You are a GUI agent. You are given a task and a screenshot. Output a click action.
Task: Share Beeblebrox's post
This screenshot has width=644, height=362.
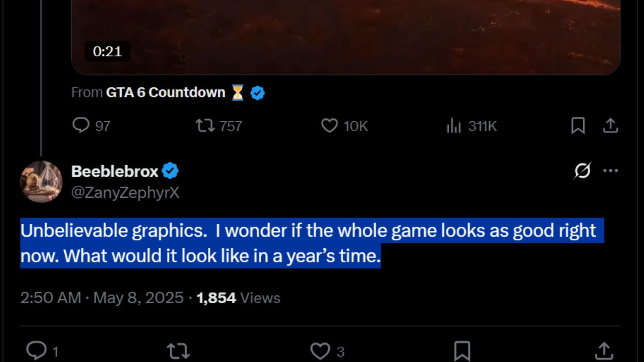point(604,351)
